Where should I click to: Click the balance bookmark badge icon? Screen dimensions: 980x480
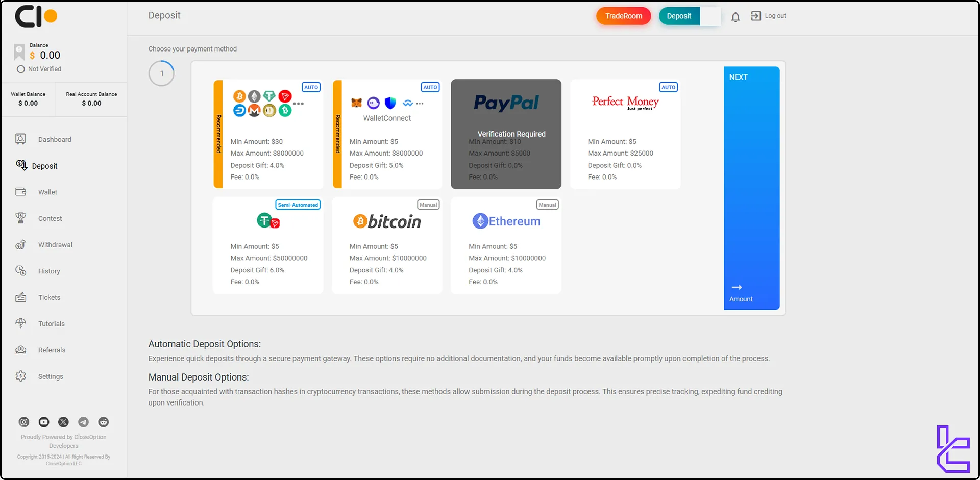19,52
